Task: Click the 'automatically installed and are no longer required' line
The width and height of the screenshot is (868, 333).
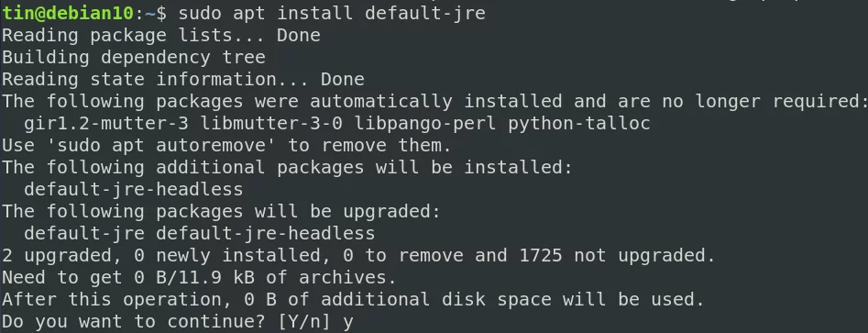Action: pyautogui.click(x=435, y=101)
